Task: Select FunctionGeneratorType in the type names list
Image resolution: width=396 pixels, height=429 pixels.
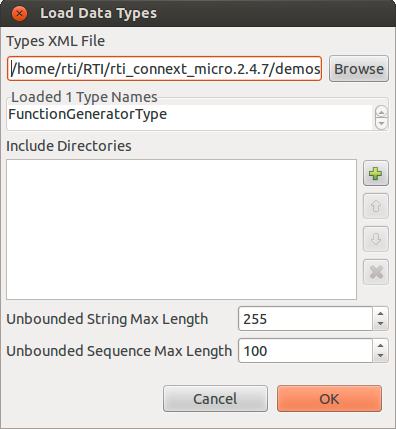Action: pyautogui.click(x=88, y=114)
